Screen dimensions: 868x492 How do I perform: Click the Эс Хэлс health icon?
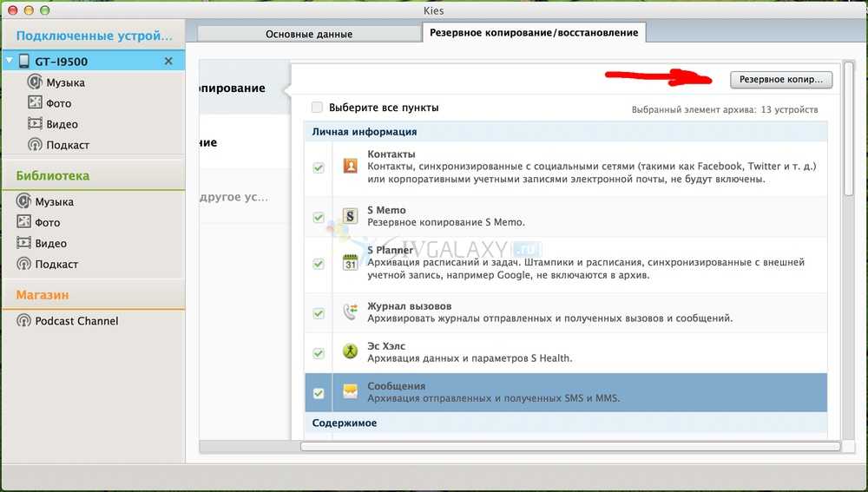[x=350, y=352]
